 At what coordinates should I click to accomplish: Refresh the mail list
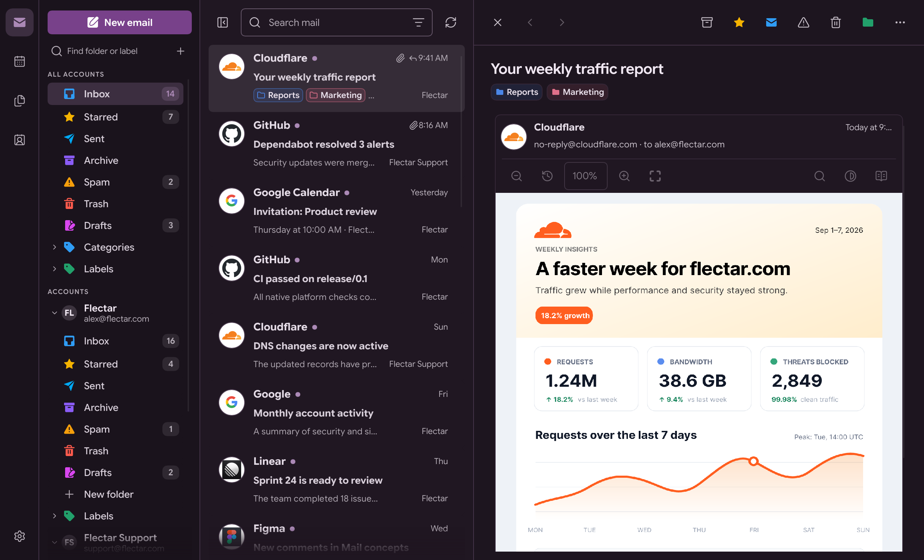450,22
